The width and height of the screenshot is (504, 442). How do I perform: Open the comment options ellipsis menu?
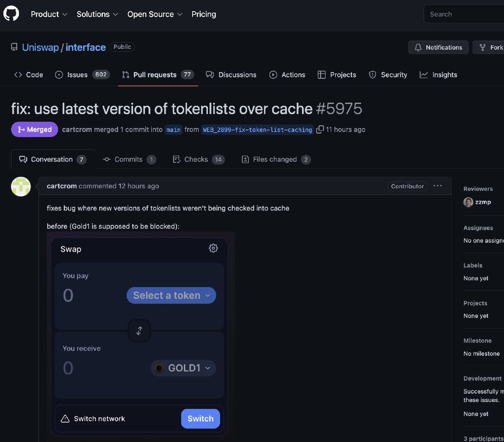click(438, 186)
